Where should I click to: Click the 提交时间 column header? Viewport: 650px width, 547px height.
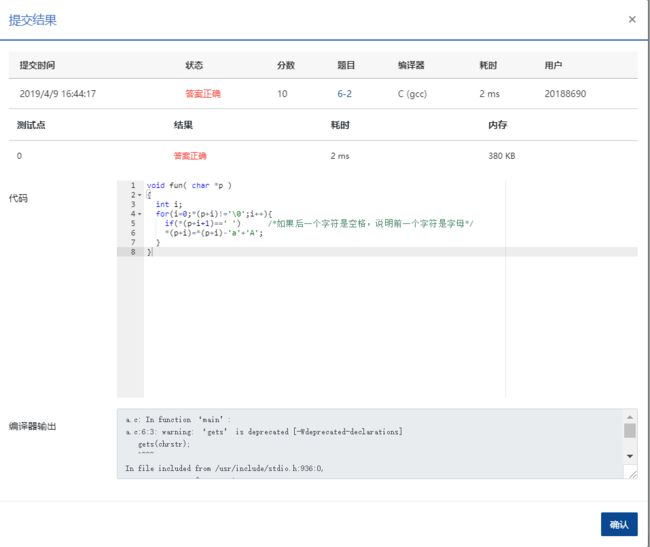(37, 65)
